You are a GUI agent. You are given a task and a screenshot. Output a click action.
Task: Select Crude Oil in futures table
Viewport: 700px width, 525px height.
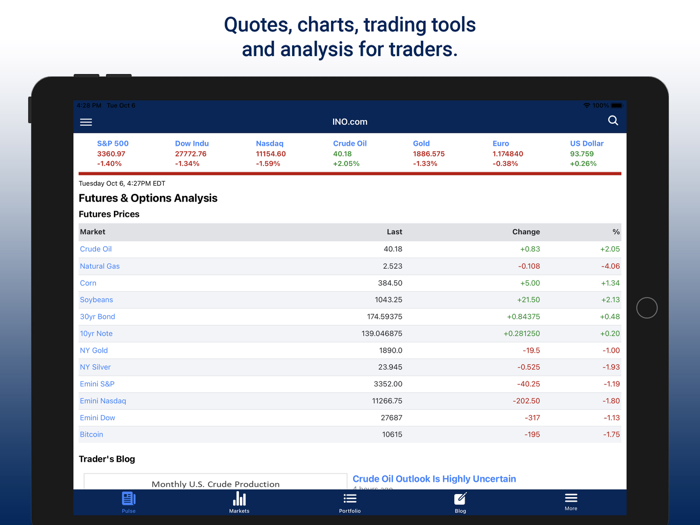(x=96, y=249)
